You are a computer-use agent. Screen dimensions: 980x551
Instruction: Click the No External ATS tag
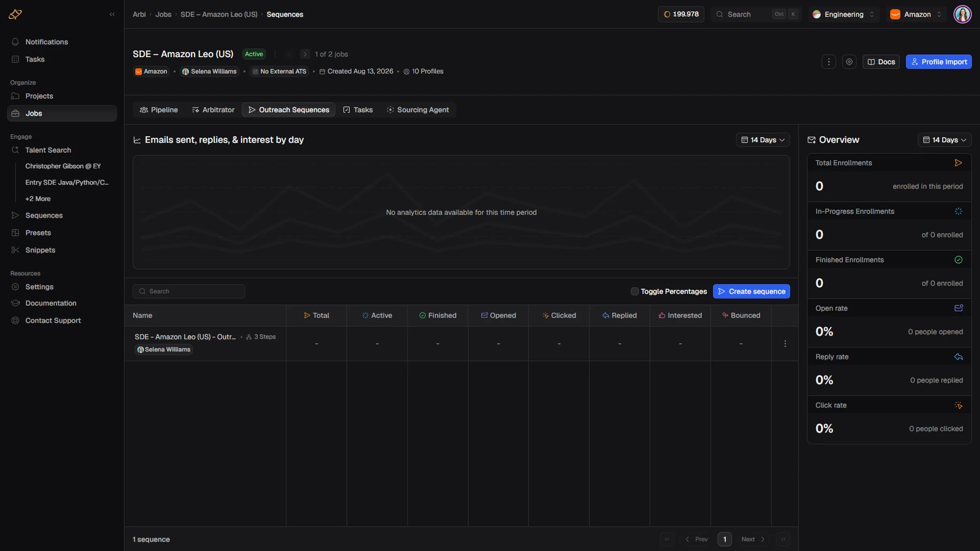[279, 71]
